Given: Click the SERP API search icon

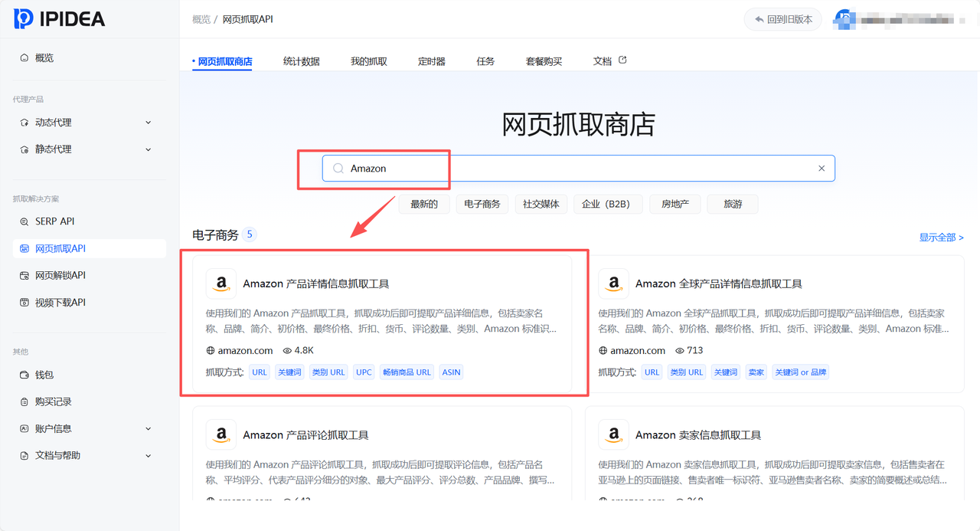Looking at the screenshot, I should [x=24, y=221].
